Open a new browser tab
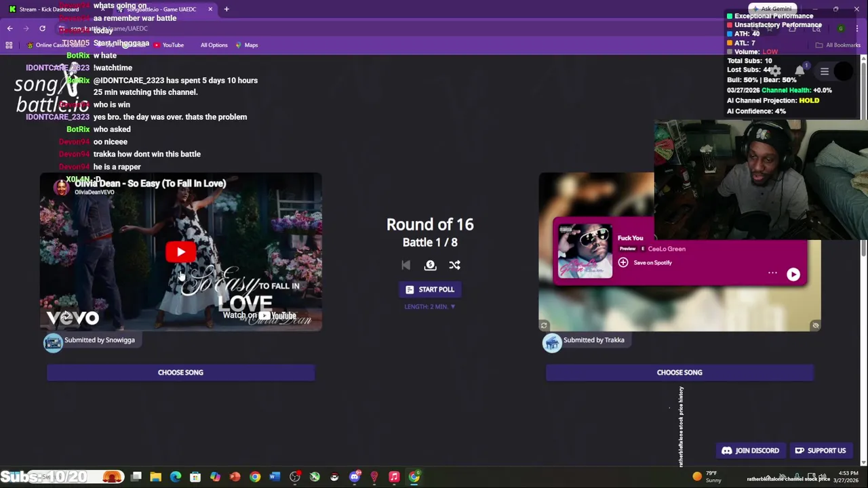The height and width of the screenshot is (488, 868). click(x=226, y=9)
